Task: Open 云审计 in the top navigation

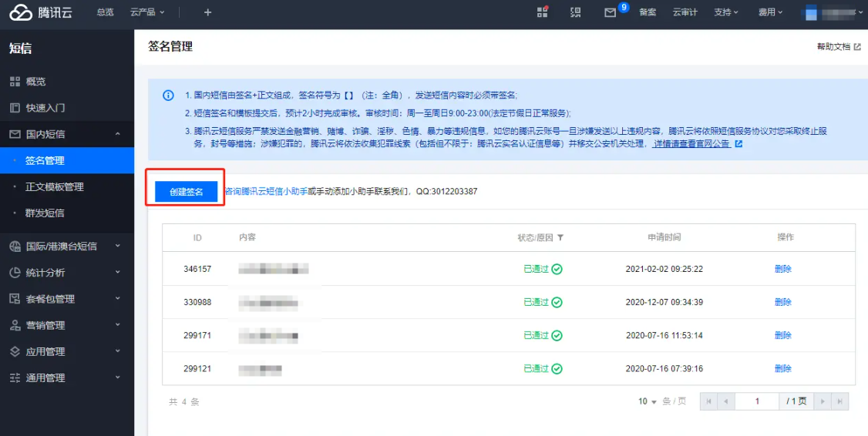Action: [685, 12]
